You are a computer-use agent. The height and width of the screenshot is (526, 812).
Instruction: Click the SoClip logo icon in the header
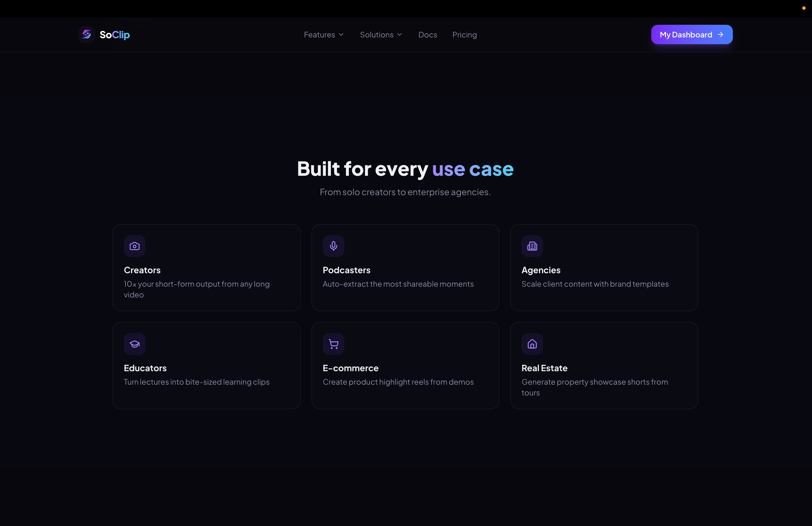click(87, 34)
